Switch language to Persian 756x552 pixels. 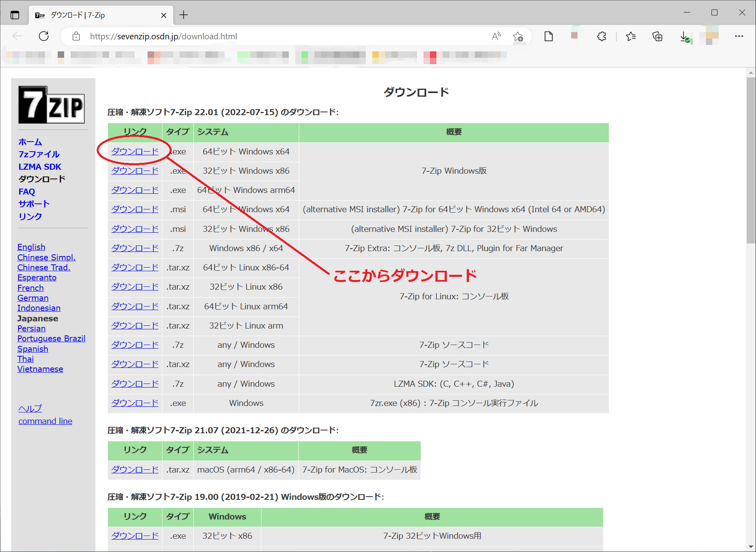pyautogui.click(x=31, y=328)
